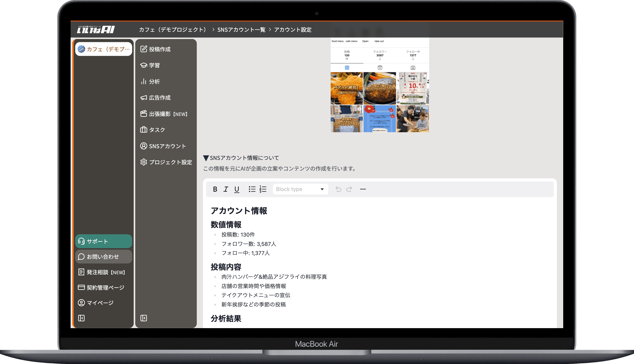Navigate to SNSアカウント一覧 in breadcrumb
Screen dimensions: 634x364
[242, 30]
